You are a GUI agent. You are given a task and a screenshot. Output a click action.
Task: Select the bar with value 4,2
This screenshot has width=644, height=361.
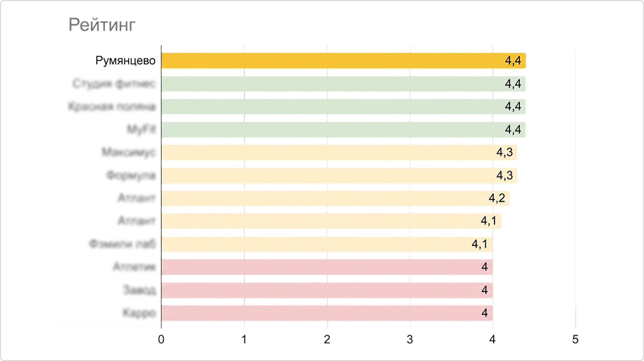pos(335,198)
